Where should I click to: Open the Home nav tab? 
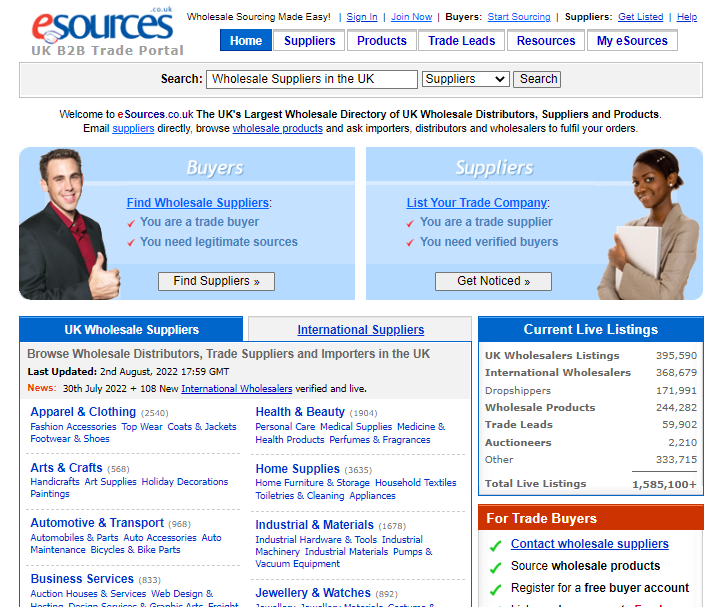[x=246, y=41]
